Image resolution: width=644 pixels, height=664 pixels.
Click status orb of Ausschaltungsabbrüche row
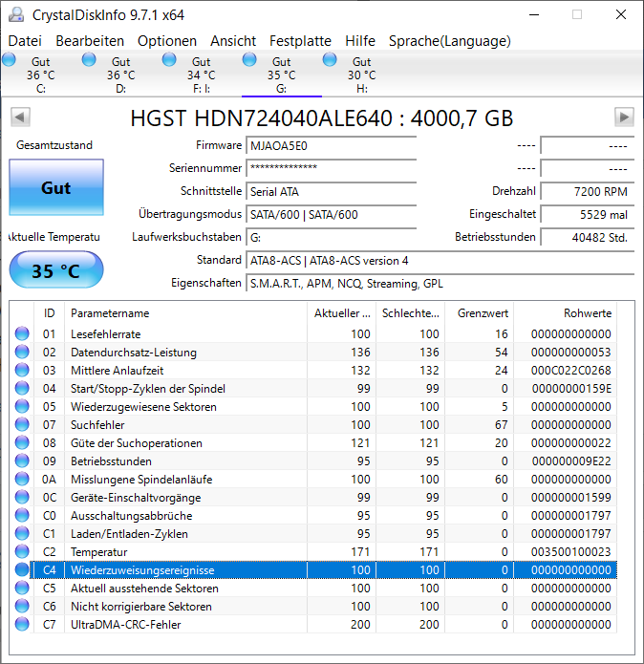[x=22, y=515]
